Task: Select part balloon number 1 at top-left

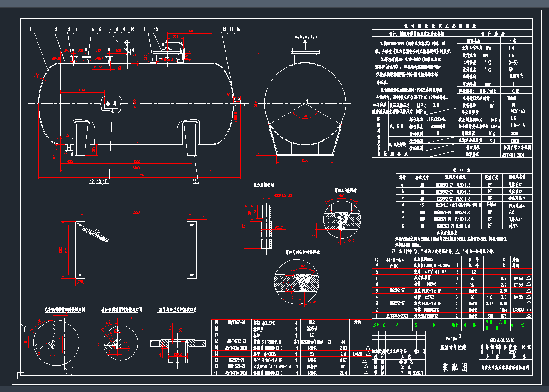Action: (30, 30)
